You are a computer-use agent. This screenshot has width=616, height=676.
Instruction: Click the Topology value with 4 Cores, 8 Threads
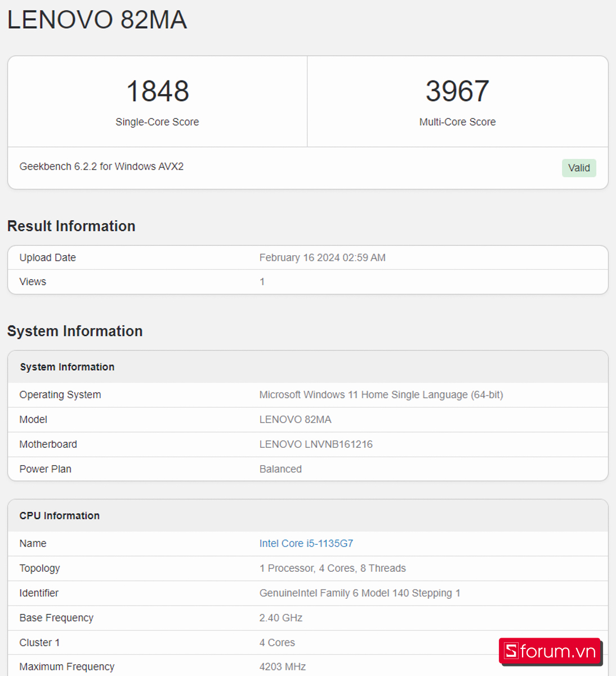(x=332, y=568)
